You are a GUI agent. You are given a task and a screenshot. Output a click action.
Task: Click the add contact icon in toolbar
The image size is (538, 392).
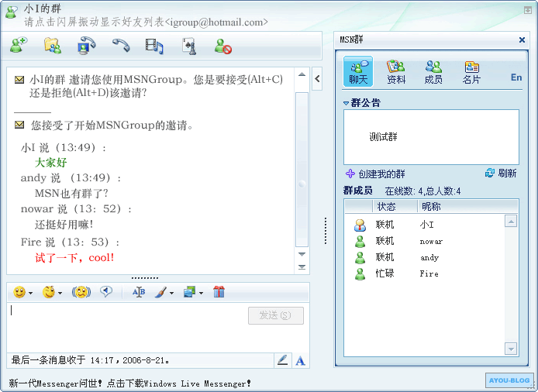[x=19, y=45]
